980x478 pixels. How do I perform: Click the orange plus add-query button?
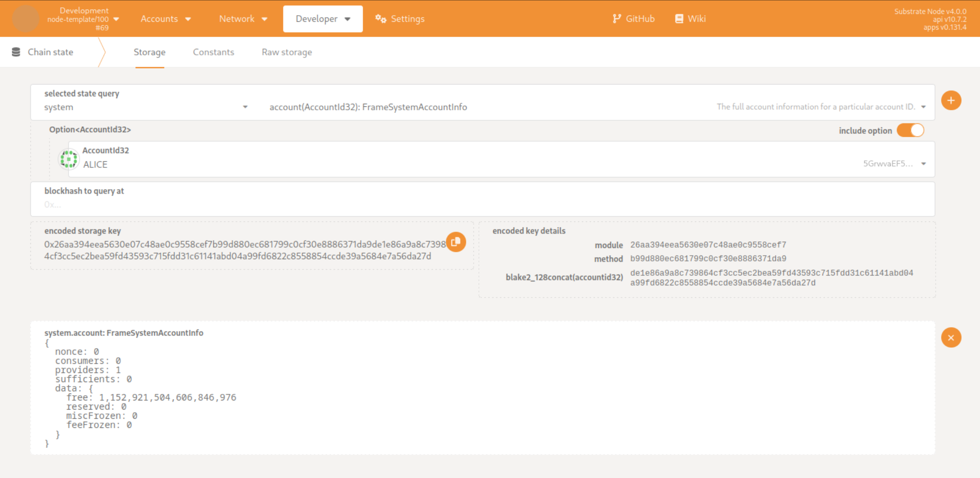(x=951, y=101)
